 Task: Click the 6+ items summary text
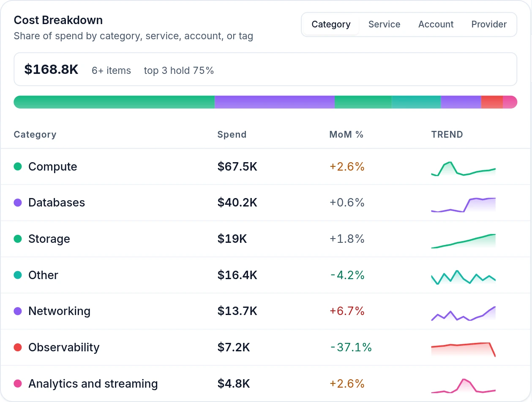coord(111,71)
